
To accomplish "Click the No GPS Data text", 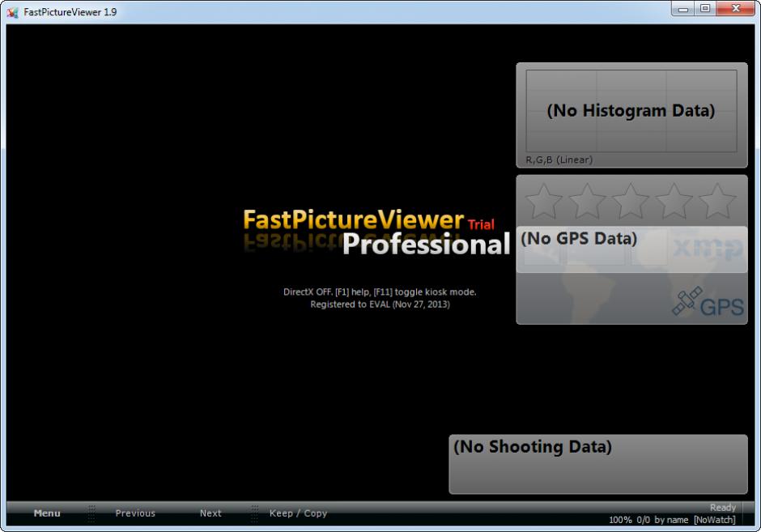I will (x=579, y=238).
